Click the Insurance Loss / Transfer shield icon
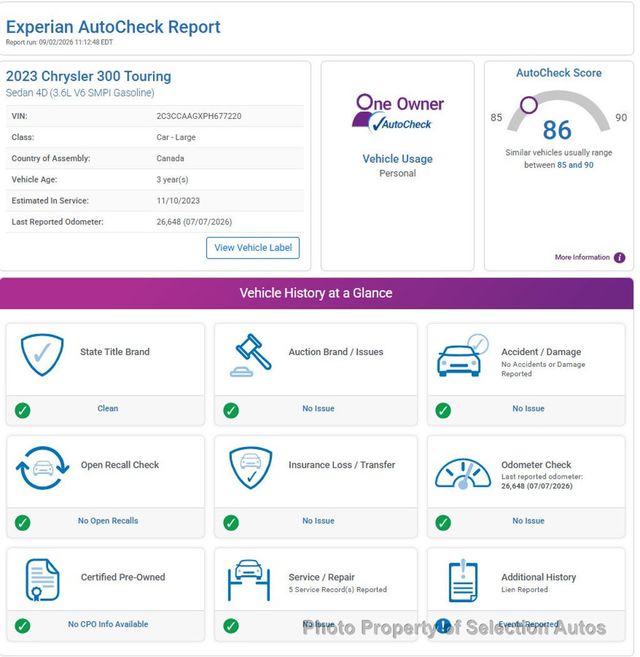 [251, 468]
